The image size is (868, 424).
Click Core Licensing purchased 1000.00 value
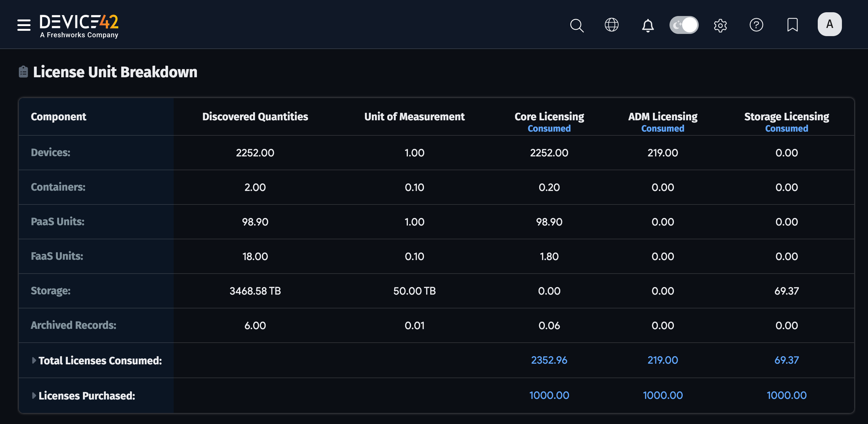(x=549, y=395)
